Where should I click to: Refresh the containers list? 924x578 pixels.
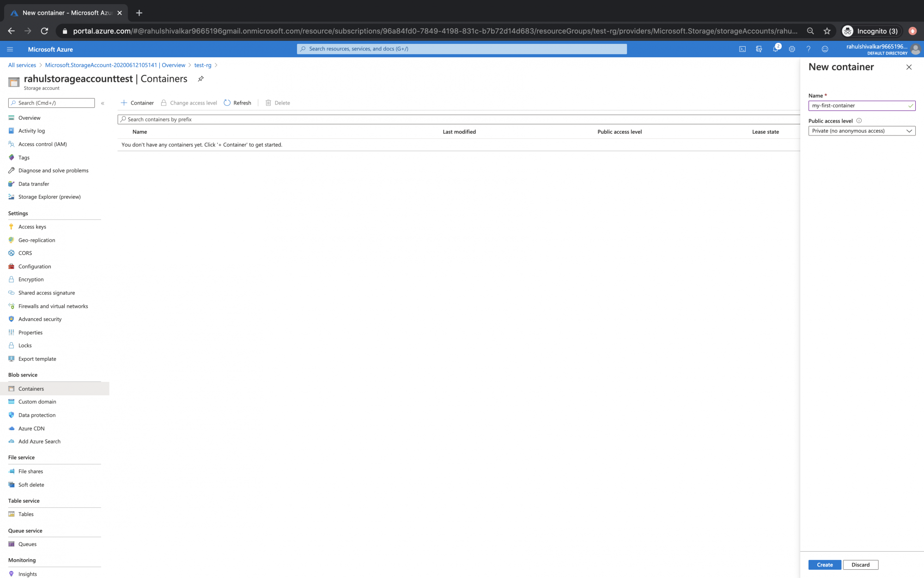237,103
